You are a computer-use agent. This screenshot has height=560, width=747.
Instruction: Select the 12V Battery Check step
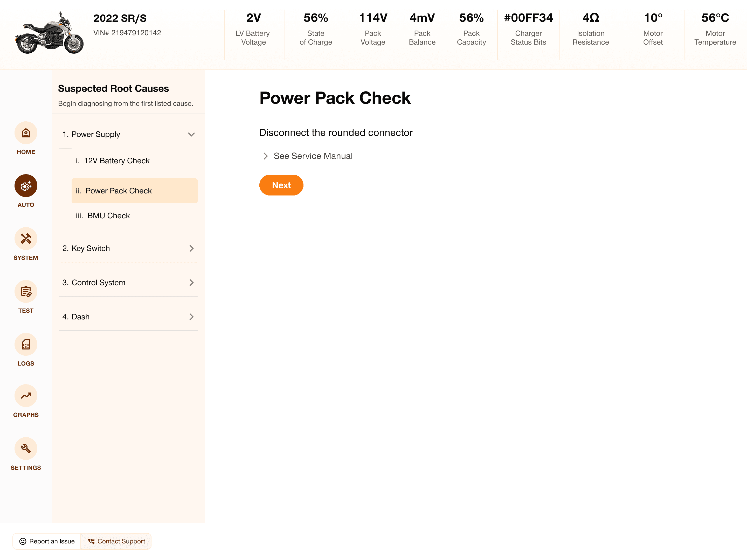click(116, 161)
